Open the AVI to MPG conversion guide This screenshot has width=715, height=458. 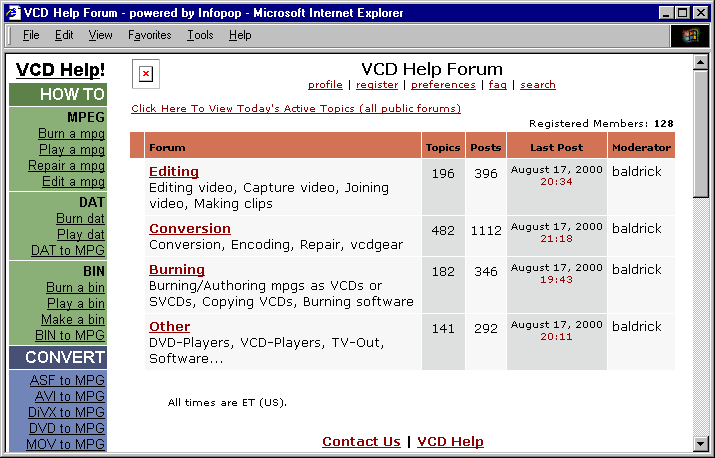70,396
